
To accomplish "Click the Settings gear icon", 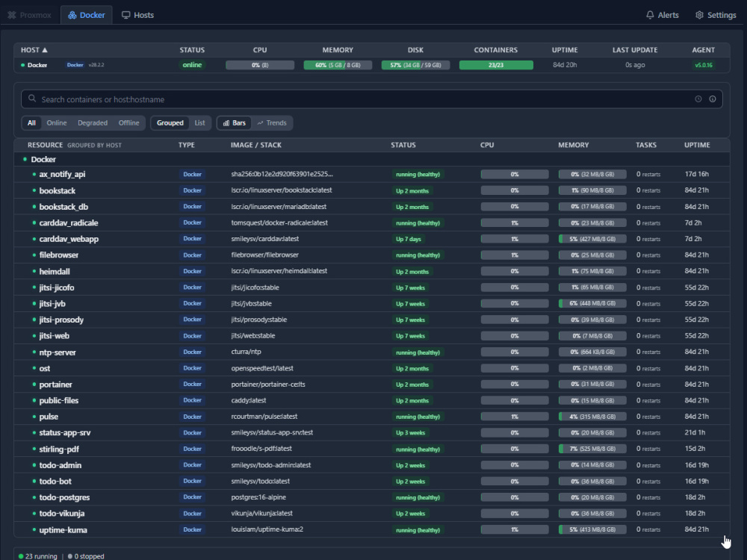I will (x=699, y=15).
